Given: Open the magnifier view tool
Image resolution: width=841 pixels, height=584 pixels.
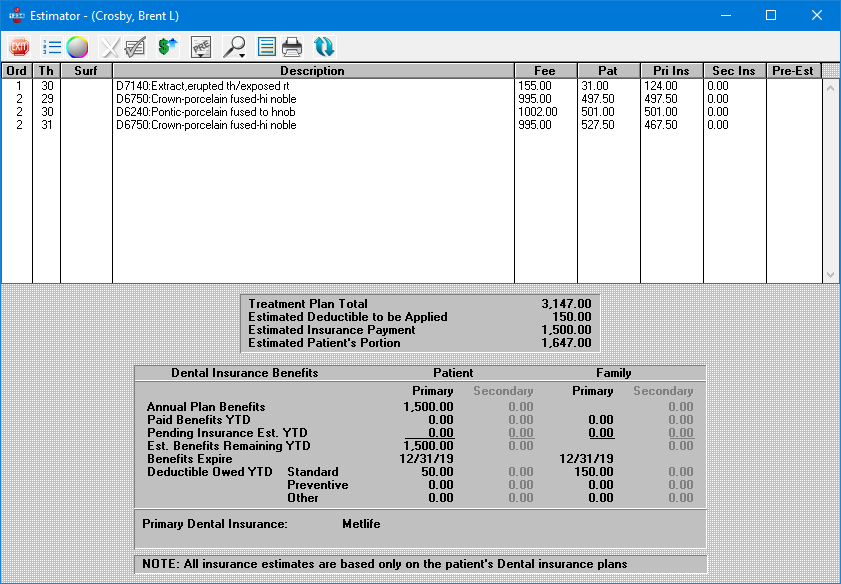Looking at the screenshot, I should pos(232,43).
